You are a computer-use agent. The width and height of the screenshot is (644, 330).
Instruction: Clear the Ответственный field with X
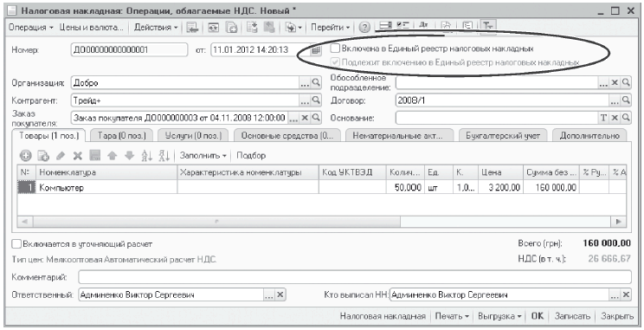[x=280, y=294]
